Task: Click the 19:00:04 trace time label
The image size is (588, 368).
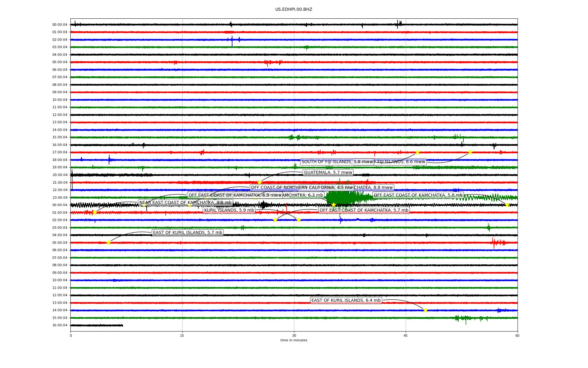Action: tap(60, 167)
